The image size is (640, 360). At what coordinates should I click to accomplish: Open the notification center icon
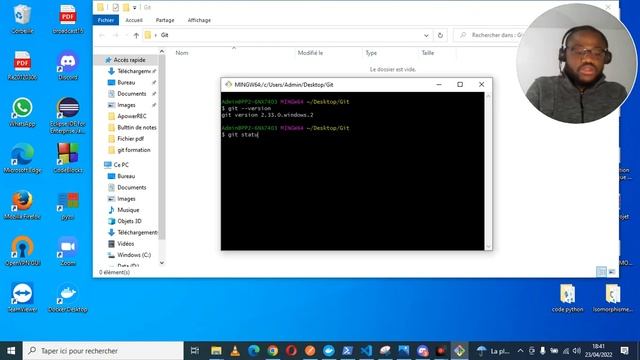point(624,351)
